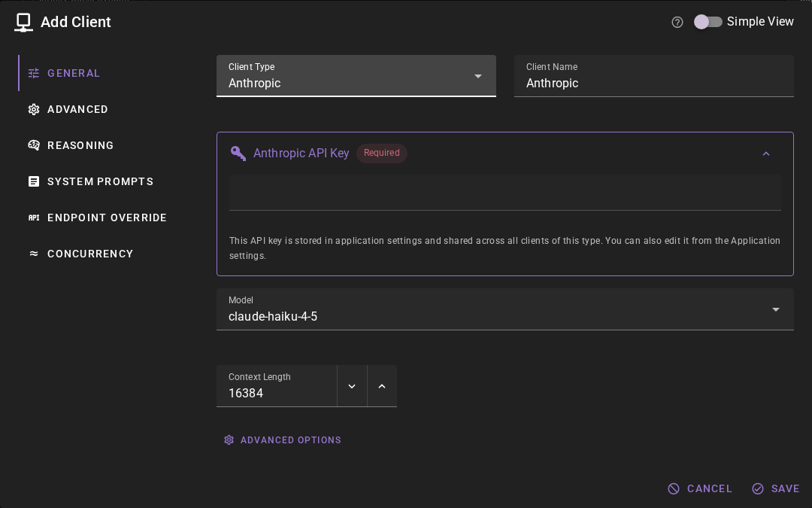Click the key icon beside Anthropic API Key
The width and height of the screenshot is (812, 508).
click(x=238, y=154)
